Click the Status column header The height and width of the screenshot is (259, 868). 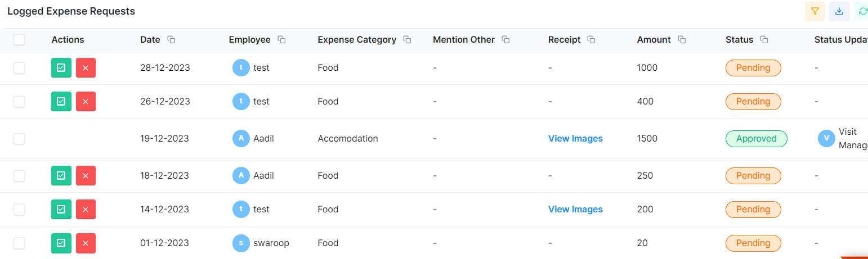(739, 39)
